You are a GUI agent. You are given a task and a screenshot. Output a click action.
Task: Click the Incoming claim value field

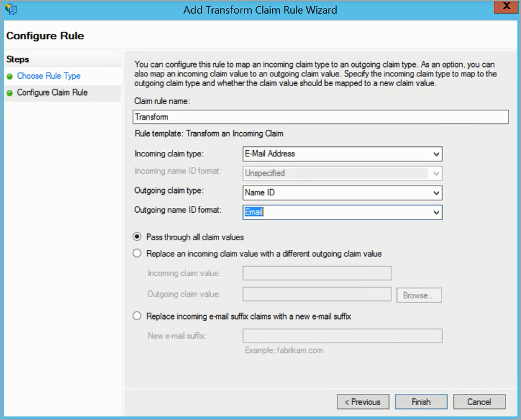coord(316,274)
